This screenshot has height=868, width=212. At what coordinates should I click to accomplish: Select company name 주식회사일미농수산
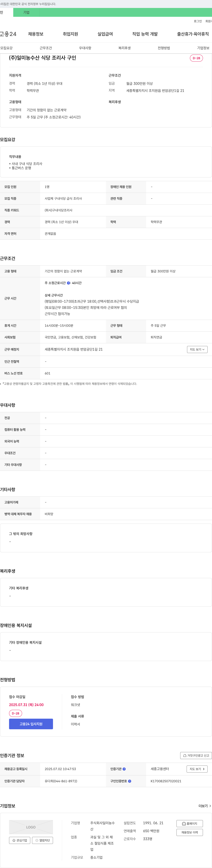pos(102,826)
